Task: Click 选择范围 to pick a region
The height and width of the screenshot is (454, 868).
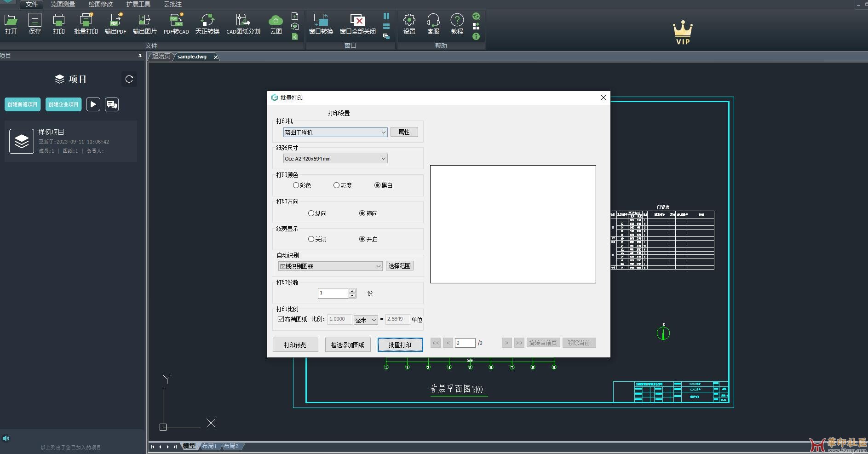Action: click(x=399, y=265)
